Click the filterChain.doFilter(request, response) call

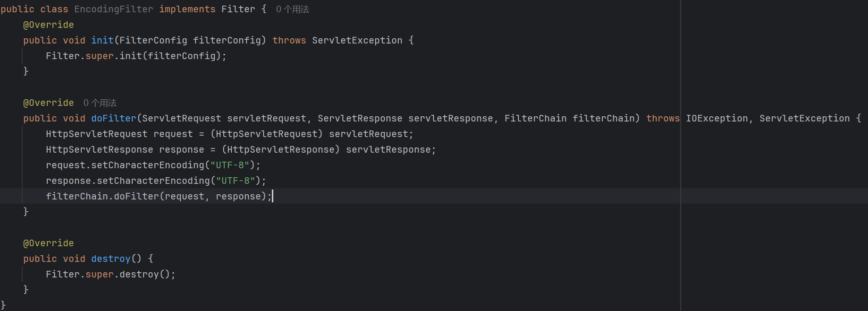(x=159, y=197)
